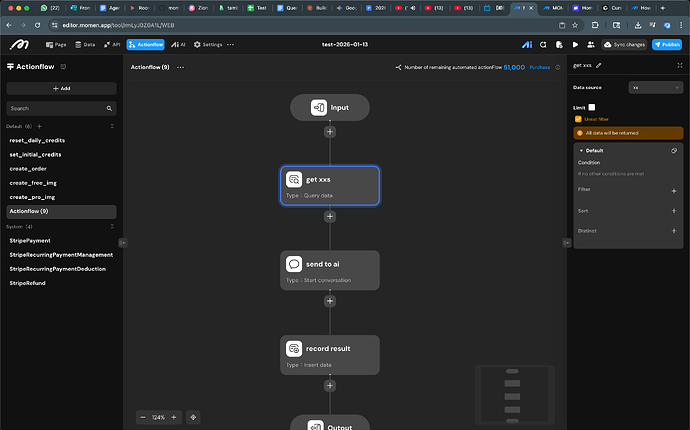
Task: Click the plus icon to add a Filter
Action: click(674, 190)
